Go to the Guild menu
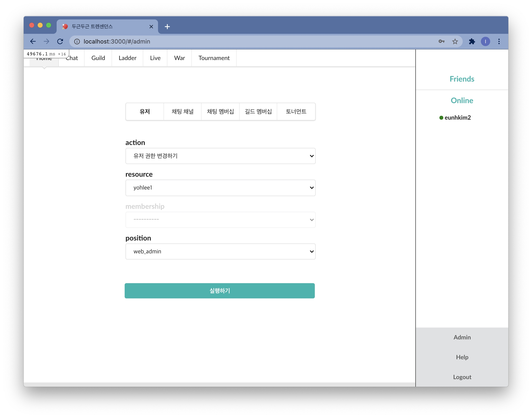The image size is (532, 418). pyautogui.click(x=98, y=58)
